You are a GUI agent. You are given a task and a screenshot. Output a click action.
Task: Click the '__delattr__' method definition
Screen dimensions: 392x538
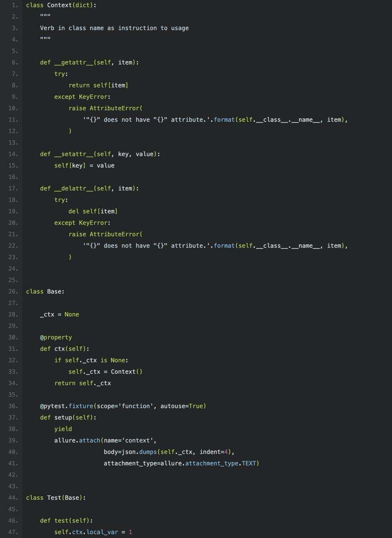click(x=89, y=189)
